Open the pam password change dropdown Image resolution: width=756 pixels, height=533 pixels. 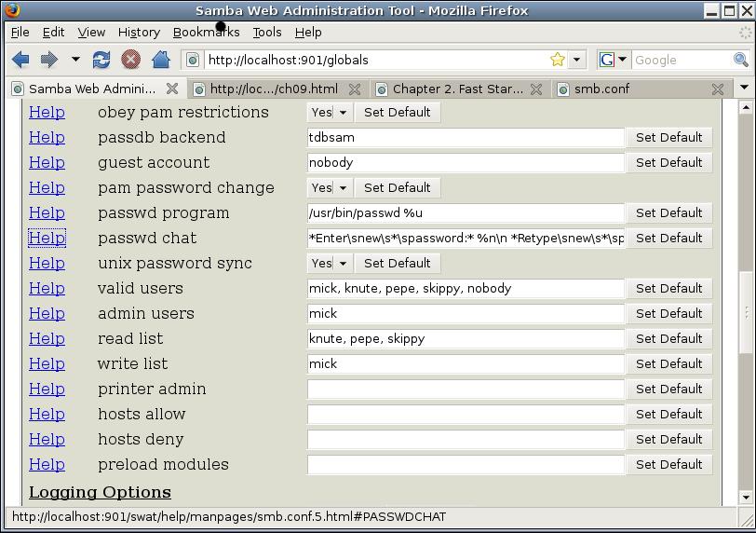(330, 187)
